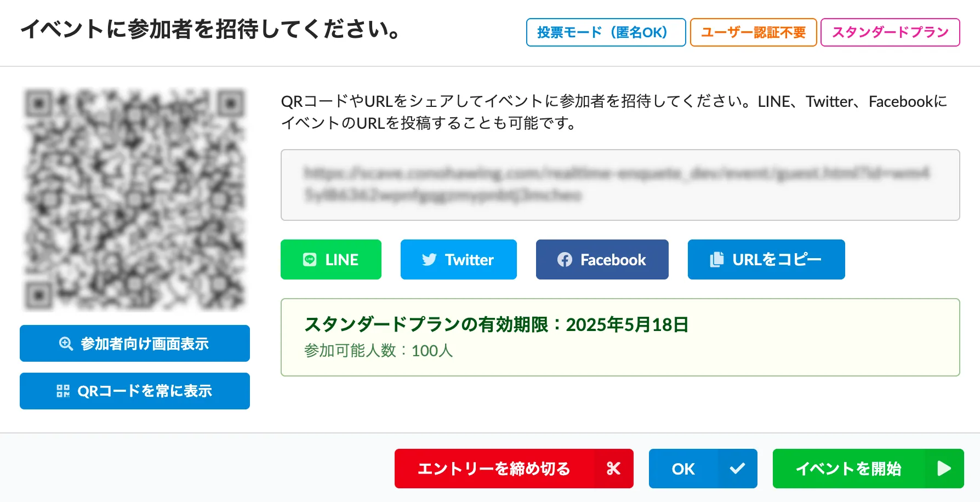Click the LINE share icon
This screenshot has height=502, width=980.
[310, 260]
